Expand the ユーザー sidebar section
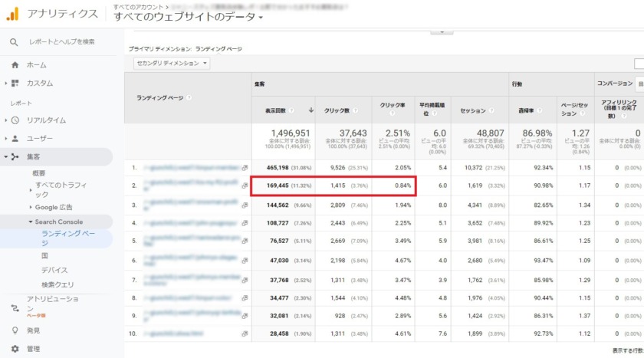 click(6, 138)
